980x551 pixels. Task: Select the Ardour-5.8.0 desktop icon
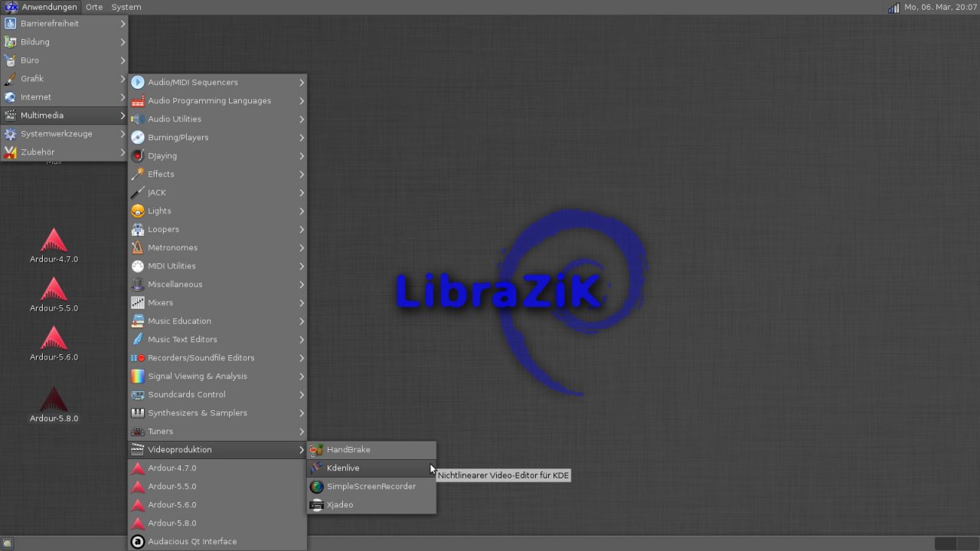click(54, 405)
